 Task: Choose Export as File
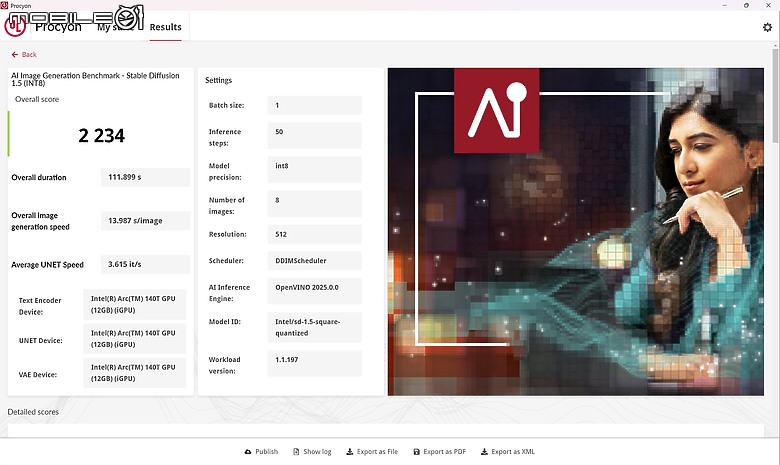(x=372, y=452)
